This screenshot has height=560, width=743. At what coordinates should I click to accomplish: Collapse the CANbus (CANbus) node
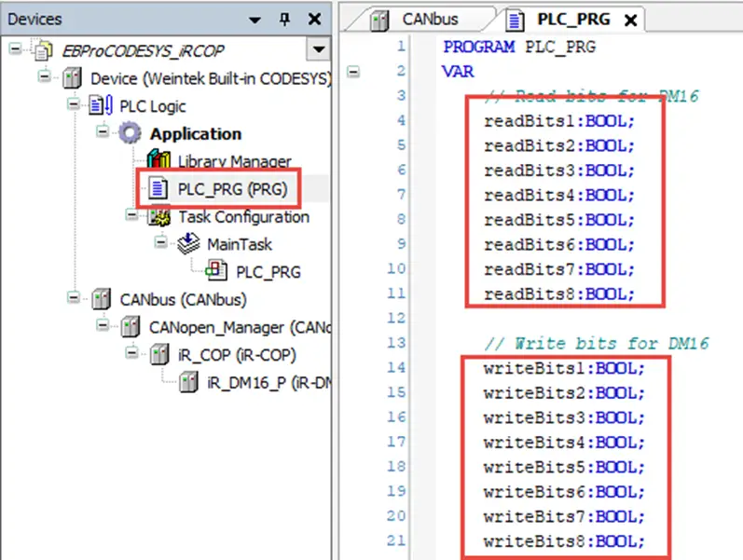(x=74, y=297)
